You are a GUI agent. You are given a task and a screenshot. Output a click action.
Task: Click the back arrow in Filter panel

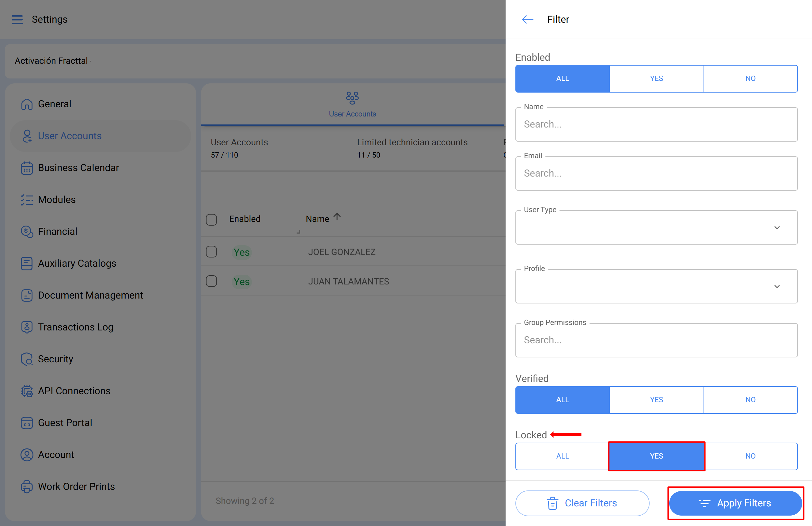click(527, 19)
